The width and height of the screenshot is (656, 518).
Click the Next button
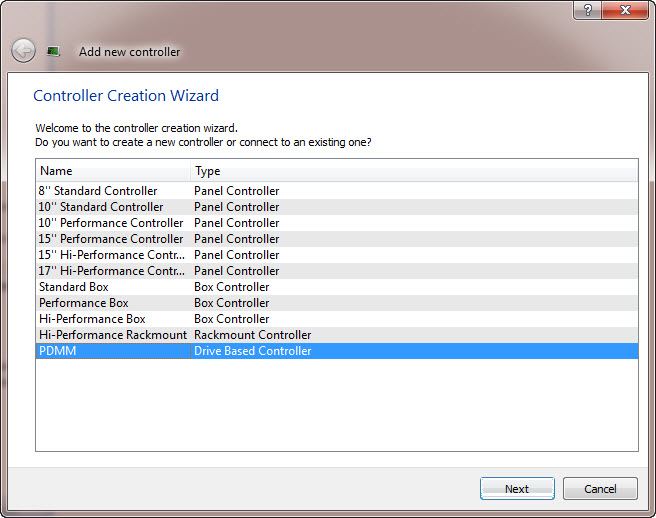tap(517, 488)
